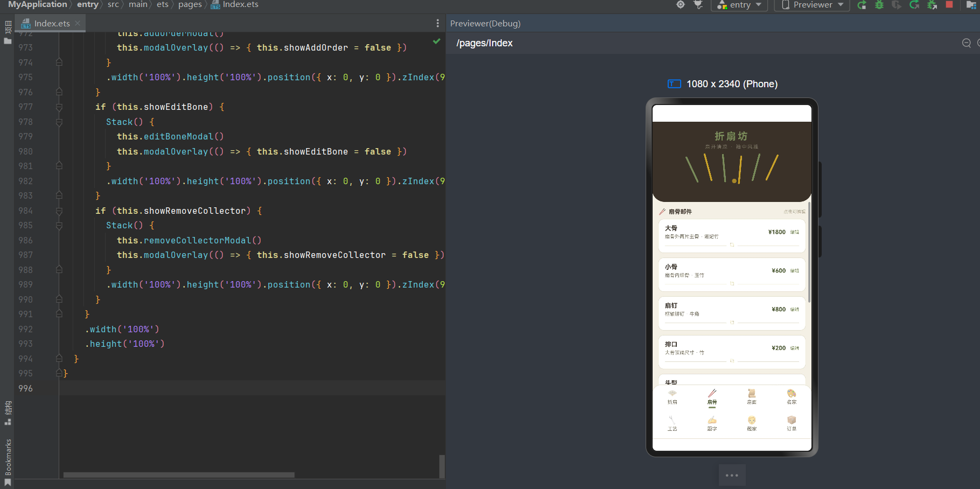Click the grayed profiler run icon
980x489 pixels.
pos(897,5)
